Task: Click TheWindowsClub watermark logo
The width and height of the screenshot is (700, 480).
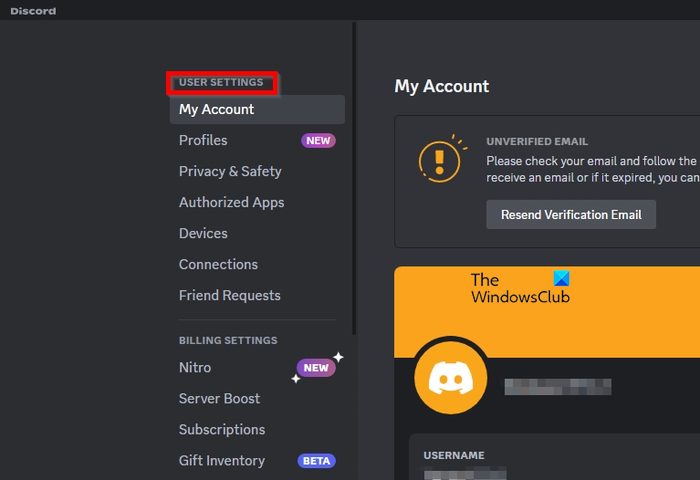Action: pyautogui.click(x=520, y=288)
